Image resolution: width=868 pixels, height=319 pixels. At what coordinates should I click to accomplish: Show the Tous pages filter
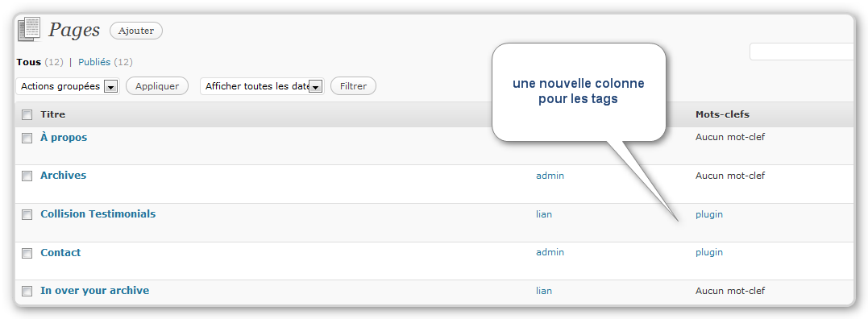(29, 62)
